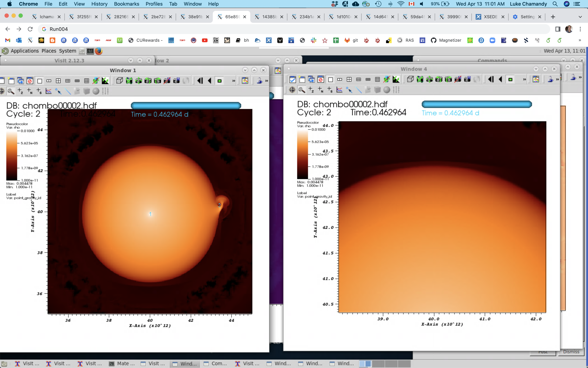
Task: Open macOS Control Center from the menu bar
Action: tap(577, 4)
